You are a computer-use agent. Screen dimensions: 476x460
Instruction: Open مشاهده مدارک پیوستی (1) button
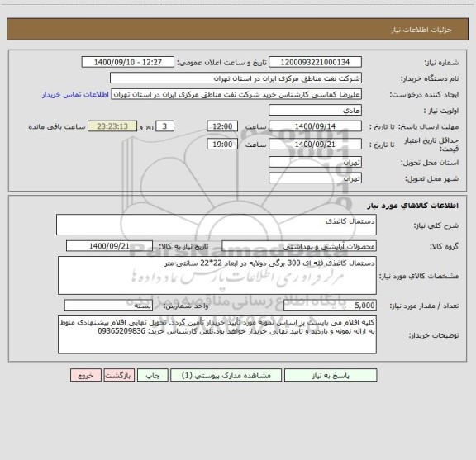click(x=226, y=375)
